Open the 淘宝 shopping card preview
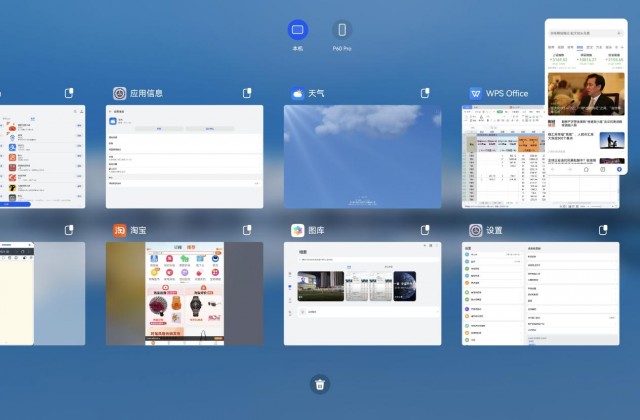 [x=184, y=293]
